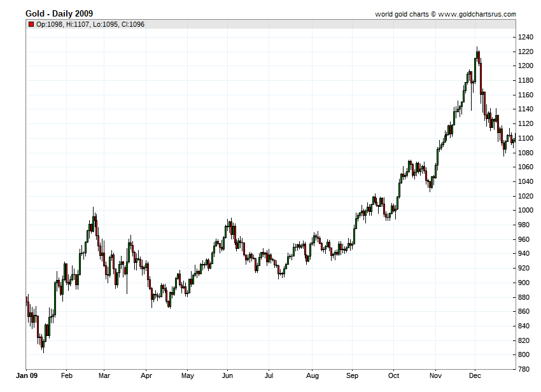
Task: Click the 1080 price axis label
Action: point(526,153)
